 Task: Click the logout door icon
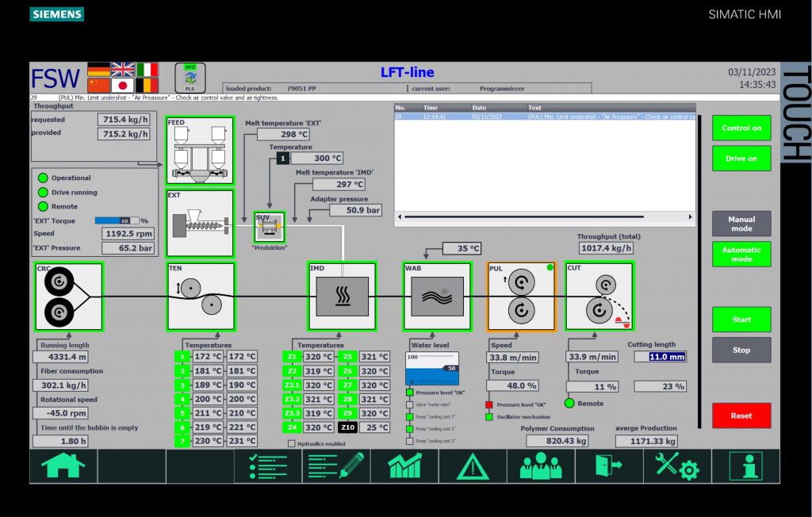pos(609,466)
